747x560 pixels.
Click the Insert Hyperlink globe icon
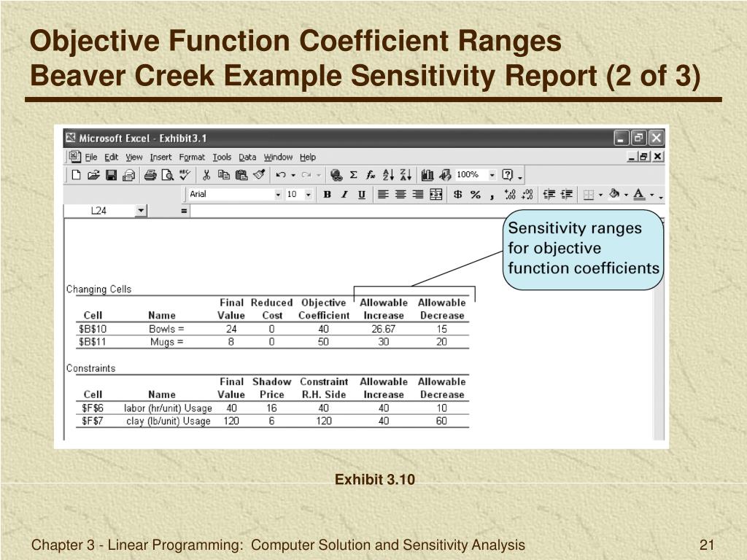(336, 175)
